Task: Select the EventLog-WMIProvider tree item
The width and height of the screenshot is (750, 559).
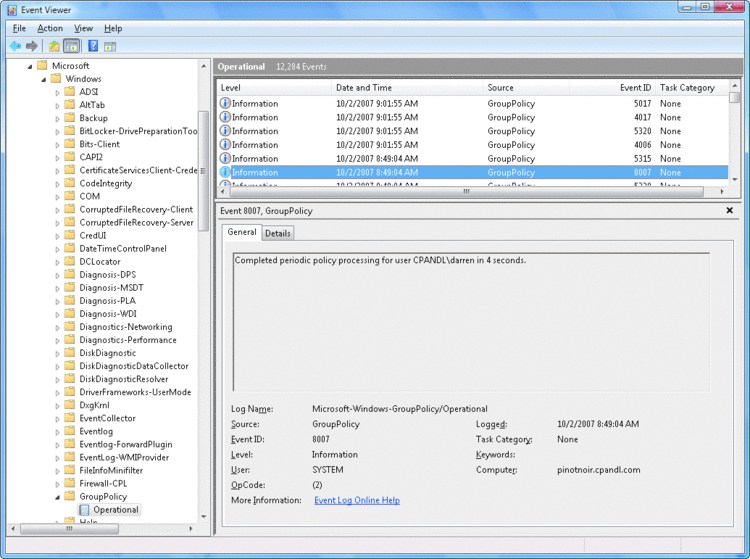Action: (124, 458)
